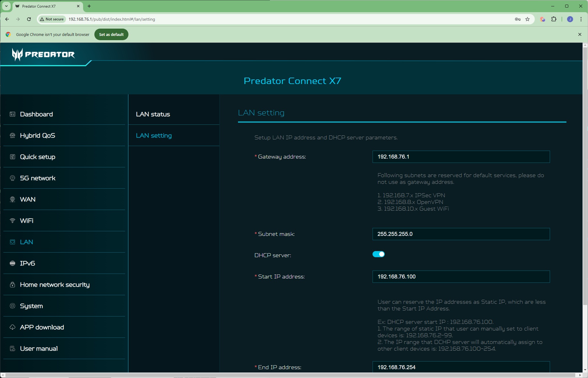Viewport: 588px width, 378px height.
Task: Click the 5G network sidebar icon
Action: coord(12,178)
